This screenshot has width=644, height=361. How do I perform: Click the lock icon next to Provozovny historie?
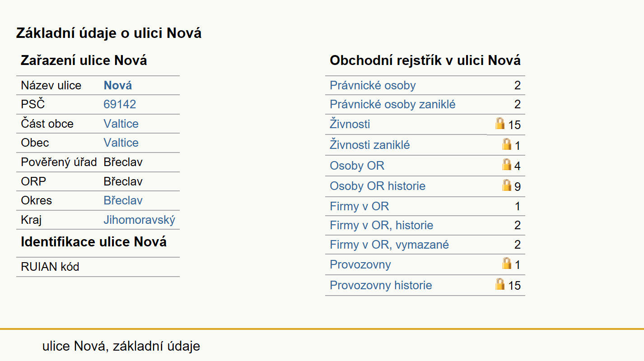(x=499, y=284)
